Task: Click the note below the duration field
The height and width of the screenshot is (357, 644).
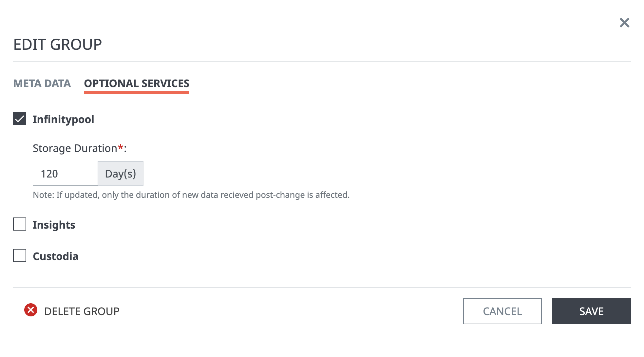Action: click(x=191, y=195)
